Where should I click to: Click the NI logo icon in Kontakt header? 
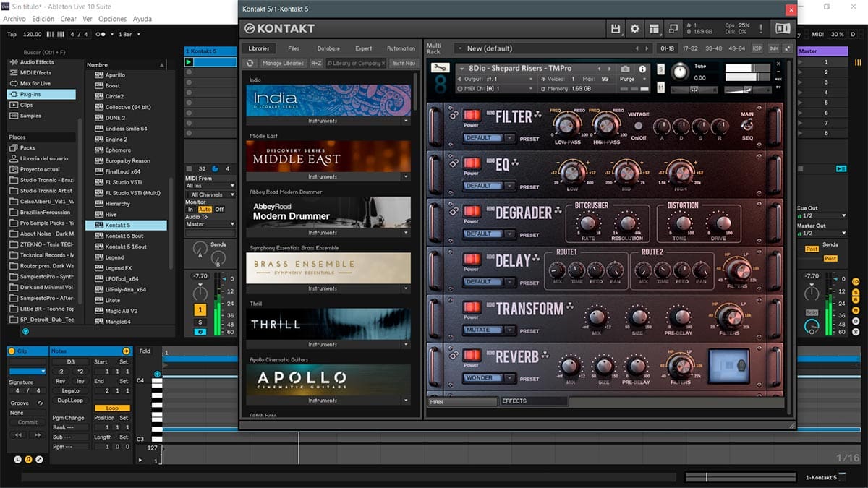click(783, 28)
